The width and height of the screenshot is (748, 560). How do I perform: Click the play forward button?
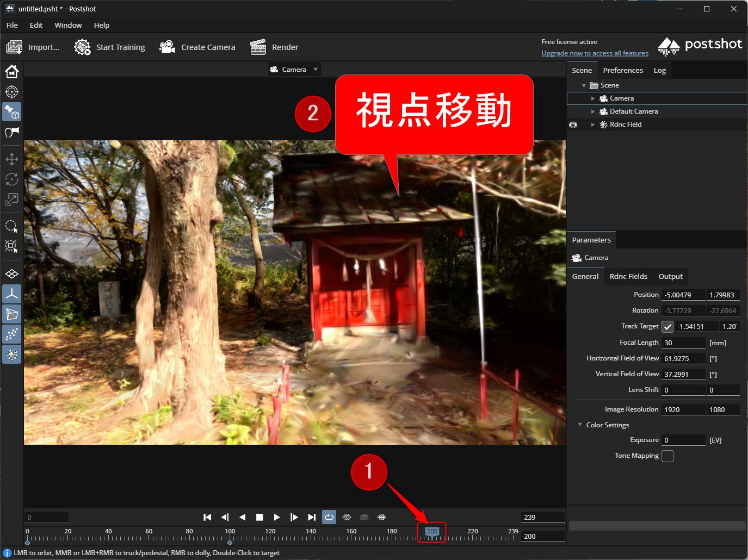tap(277, 517)
